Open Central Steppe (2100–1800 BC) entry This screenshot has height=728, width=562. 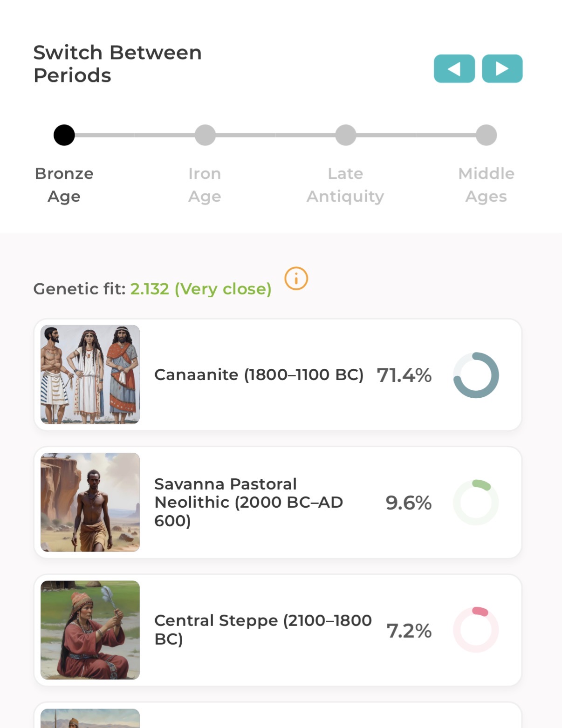(x=278, y=630)
